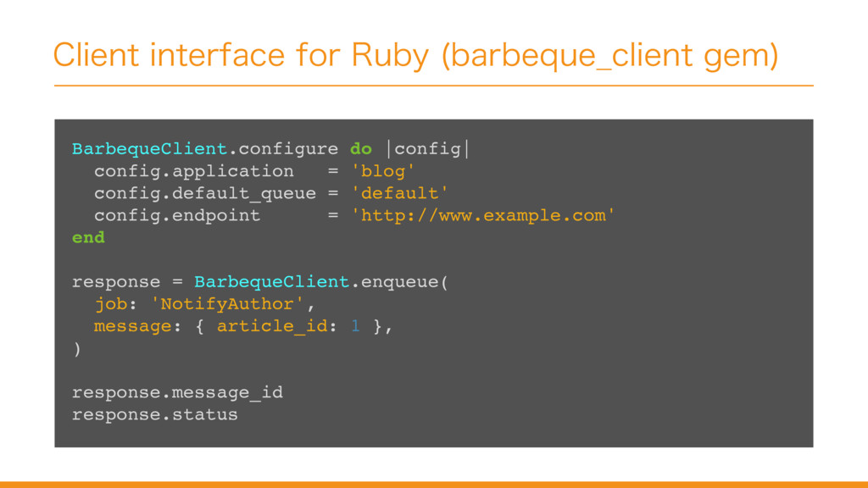
Task: Click the 'NotifyAuthor' string
Action: click(227, 304)
